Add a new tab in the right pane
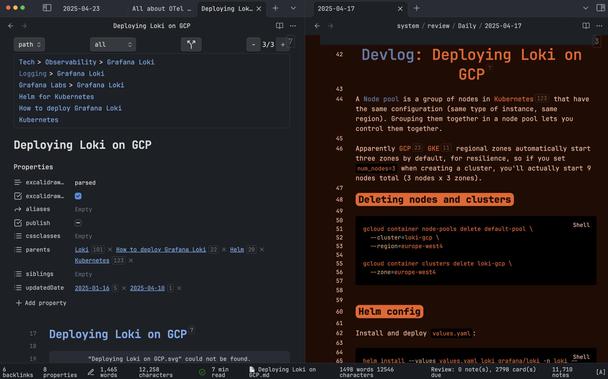 pyautogui.click(x=416, y=8)
